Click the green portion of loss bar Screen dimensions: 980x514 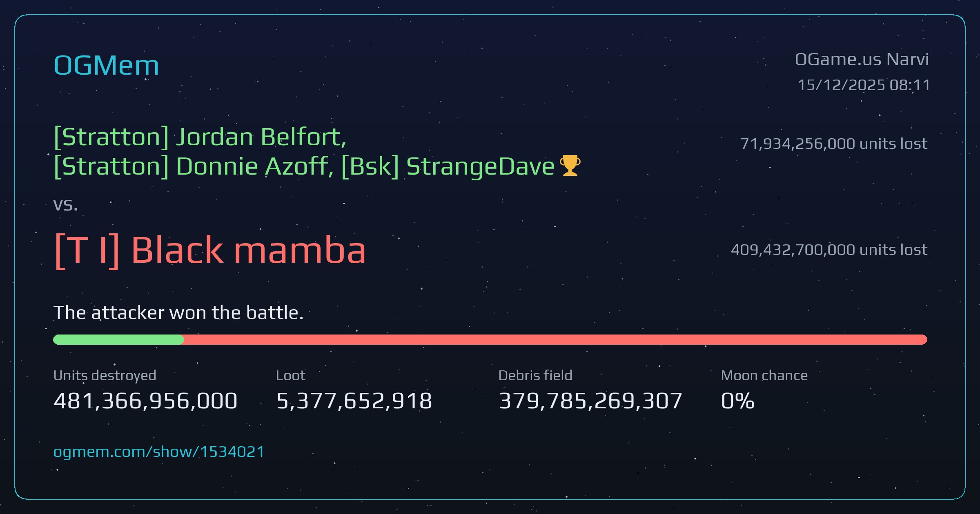point(118,339)
